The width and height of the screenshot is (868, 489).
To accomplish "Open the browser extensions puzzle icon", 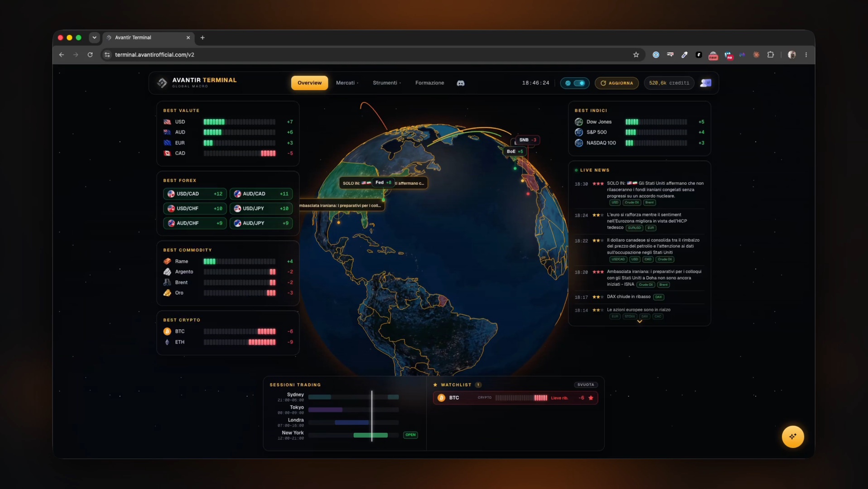I will [x=771, y=54].
